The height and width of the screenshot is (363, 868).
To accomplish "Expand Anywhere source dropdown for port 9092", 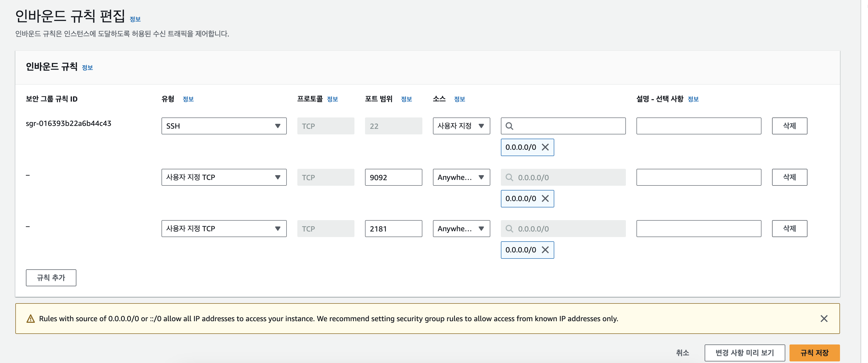I will 461,177.
